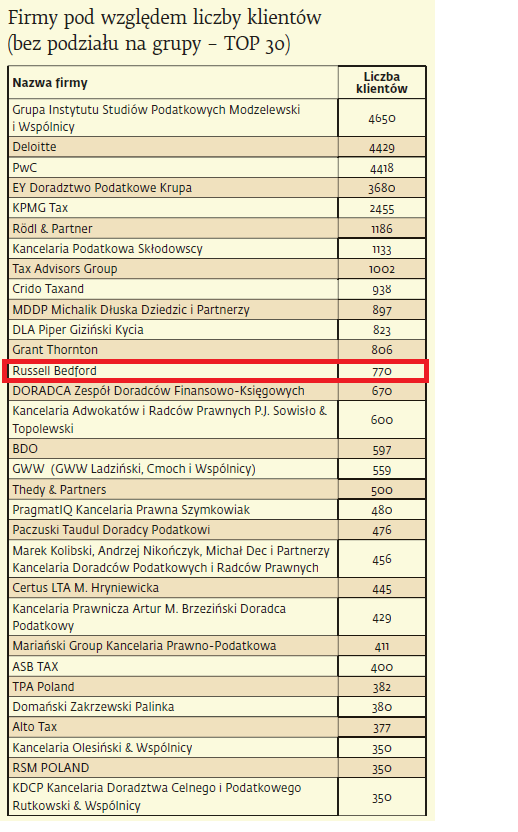
Task: Click the highlighted Russell Bedford row
Action: click(215, 370)
